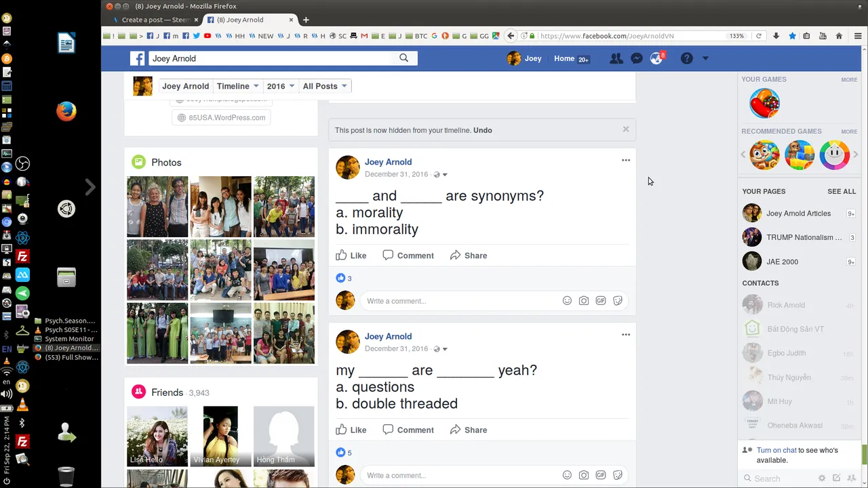
Task: View the 5 likes on questions post
Action: [x=344, y=452]
